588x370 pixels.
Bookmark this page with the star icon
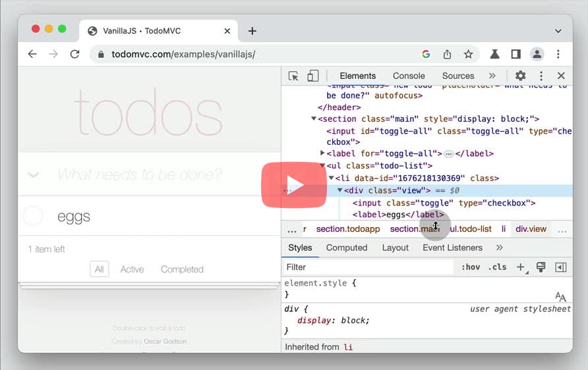tap(468, 54)
